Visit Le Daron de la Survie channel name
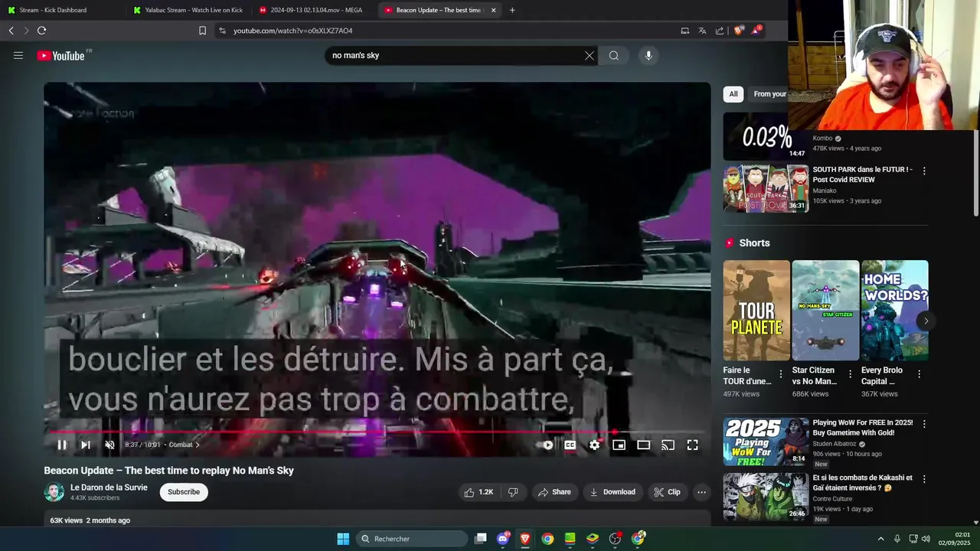Viewport: 980px width, 551px height. pos(109,487)
